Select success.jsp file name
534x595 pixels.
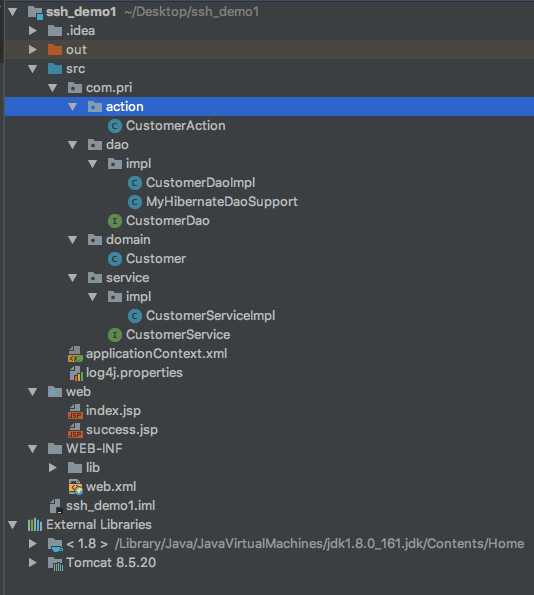click(122, 430)
